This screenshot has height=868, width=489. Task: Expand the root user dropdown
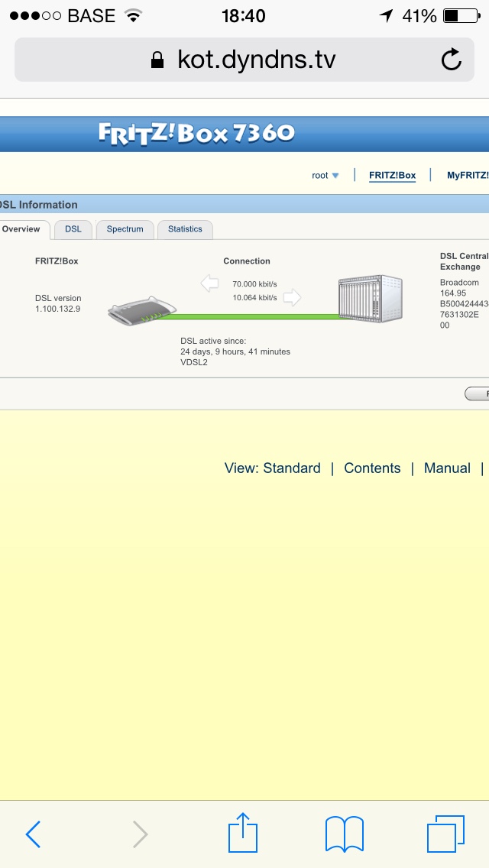coord(325,176)
